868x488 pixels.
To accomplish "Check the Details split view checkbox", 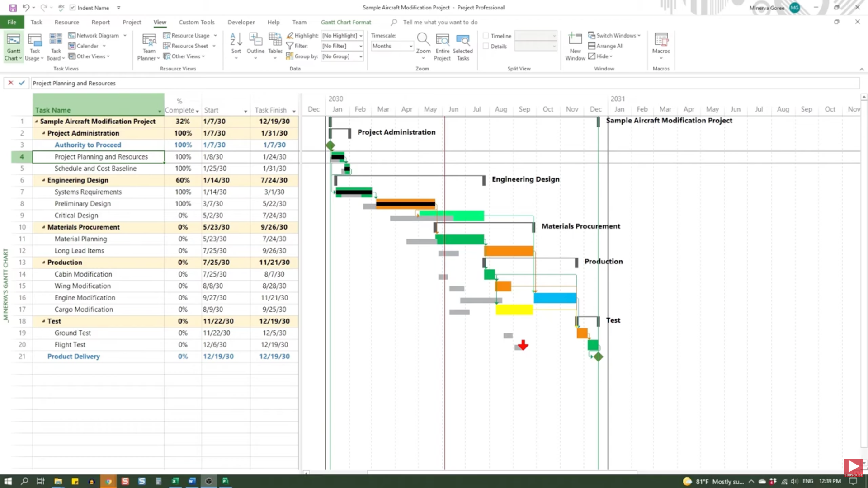I will click(x=486, y=46).
